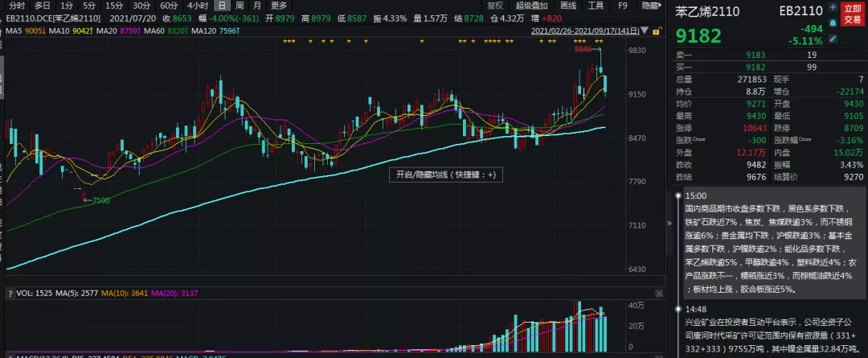Click the date range 2021/02/26-2021/09/17 link
The image size is (868, 358).
pyautogui.click(x=584, y=31)
